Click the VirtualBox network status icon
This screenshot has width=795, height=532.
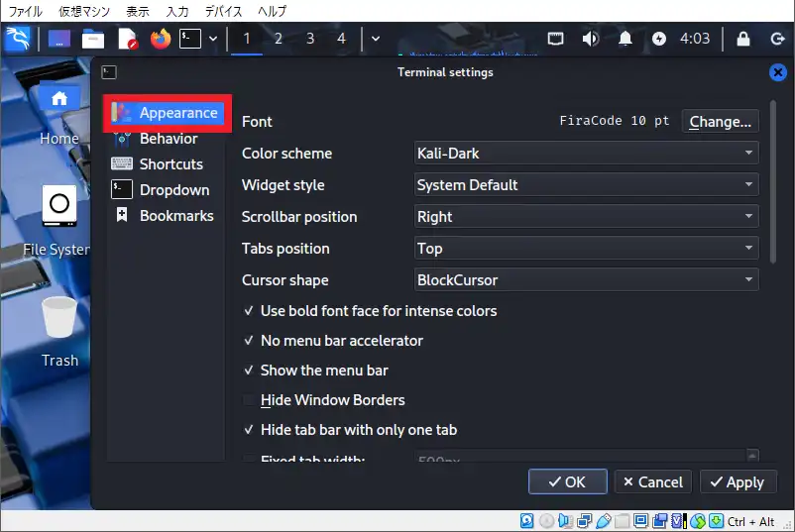[584, 521]
